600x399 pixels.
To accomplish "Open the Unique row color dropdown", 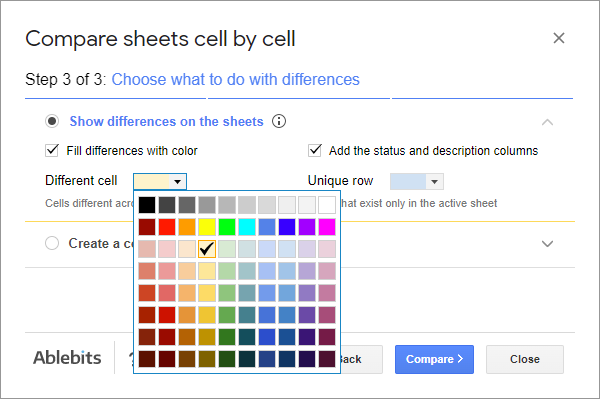I will (x=417, y=181).
